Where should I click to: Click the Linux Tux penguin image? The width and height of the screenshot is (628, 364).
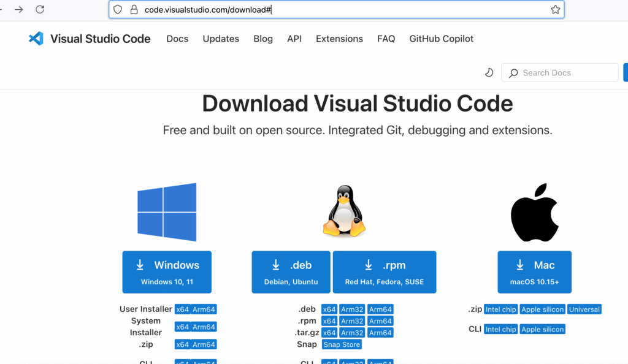point(344,212)
